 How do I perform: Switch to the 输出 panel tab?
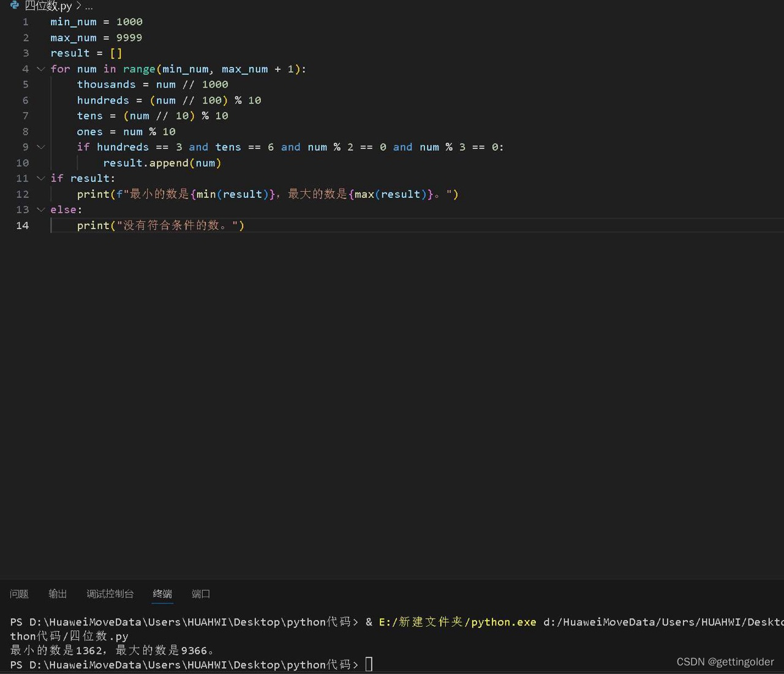pyautogui.click(x=58, y=594)
